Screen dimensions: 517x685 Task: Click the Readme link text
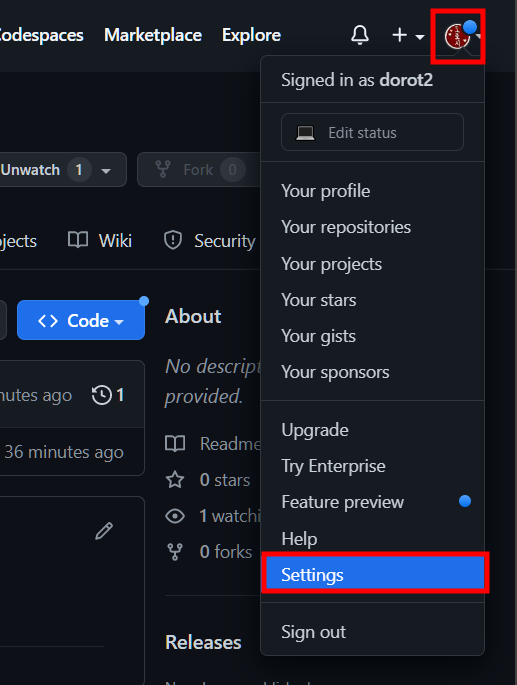click(230, 443)
